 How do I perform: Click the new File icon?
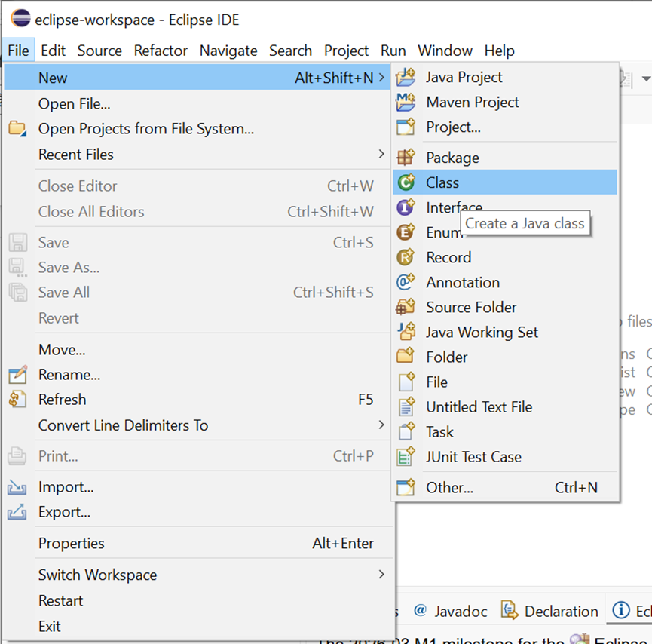pyautogui.click(x=406, y=382)
